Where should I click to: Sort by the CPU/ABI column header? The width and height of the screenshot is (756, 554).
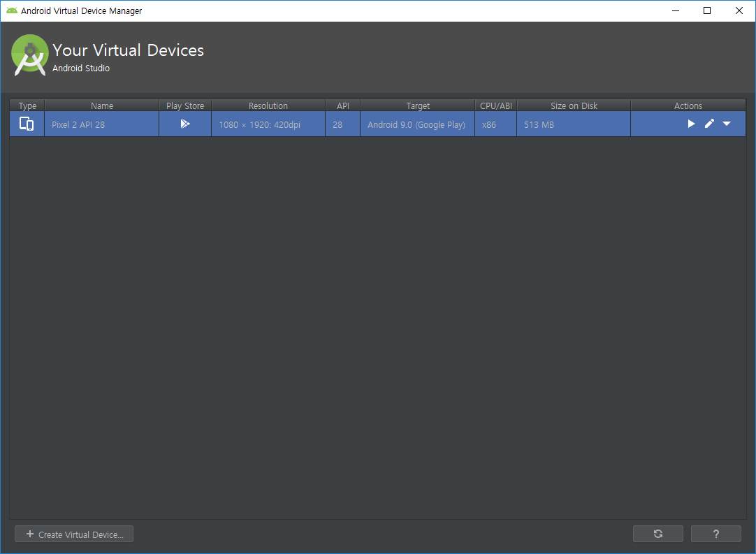pyautogui.click(x=495, y=105)
